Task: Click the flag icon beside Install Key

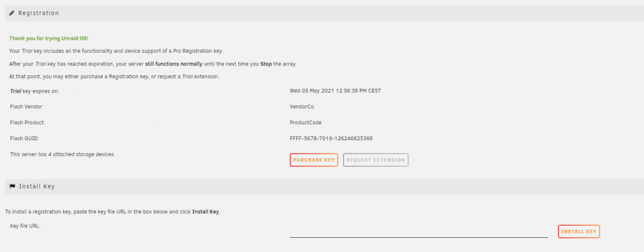Action: [12, 186]
